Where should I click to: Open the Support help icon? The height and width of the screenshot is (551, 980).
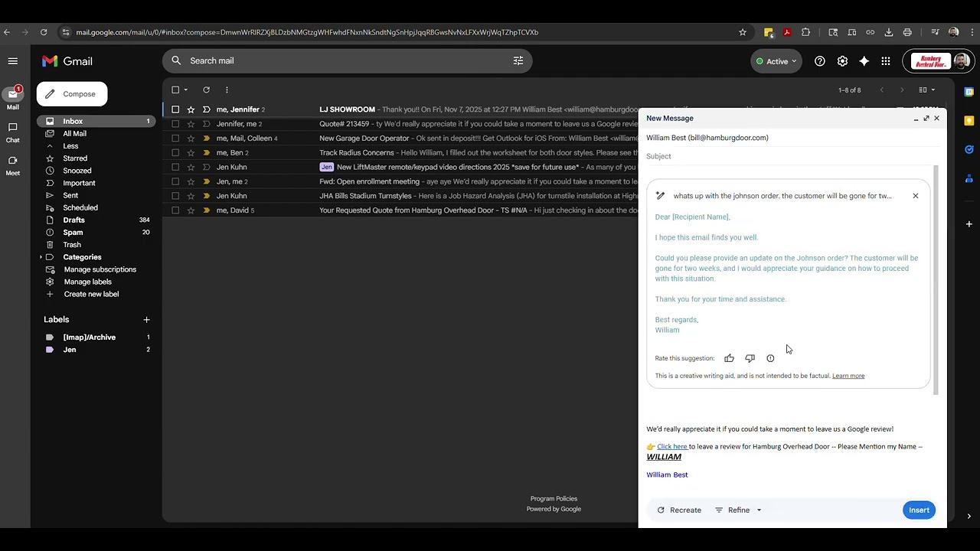click(820, 61)
